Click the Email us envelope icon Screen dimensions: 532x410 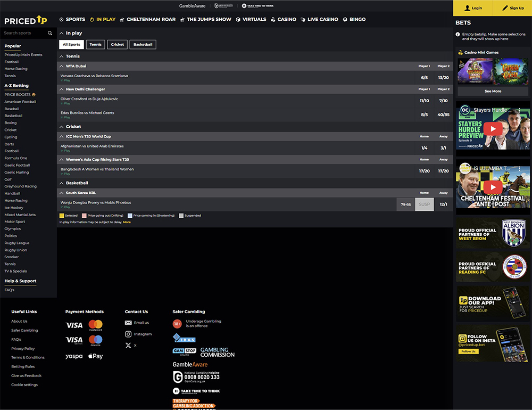click(128, 323)
